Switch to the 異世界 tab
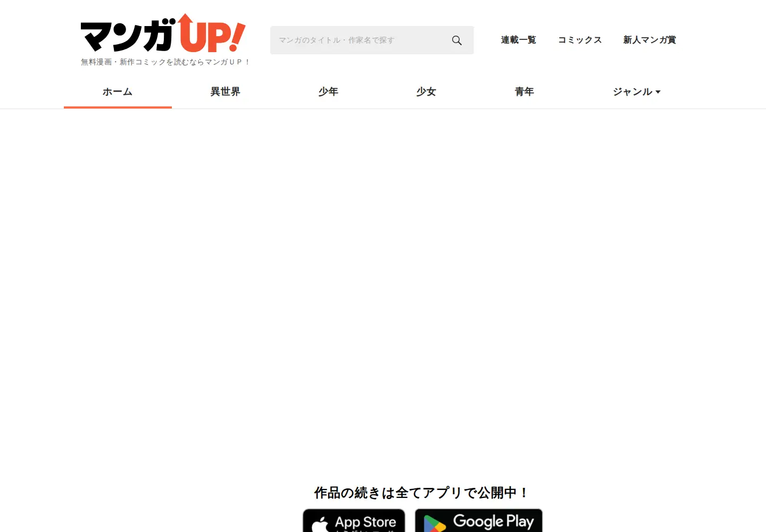Screen dimensions: 766x532 226,92
